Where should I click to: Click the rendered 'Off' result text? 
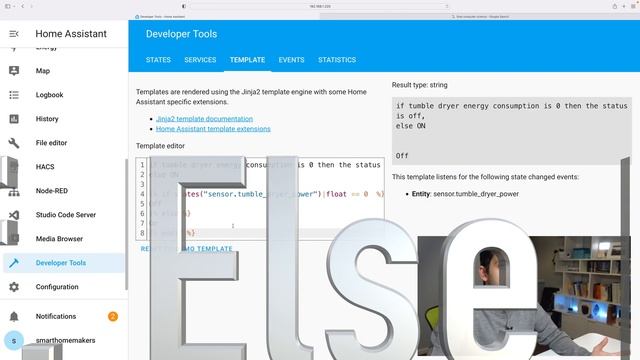(x=402, y=156)
